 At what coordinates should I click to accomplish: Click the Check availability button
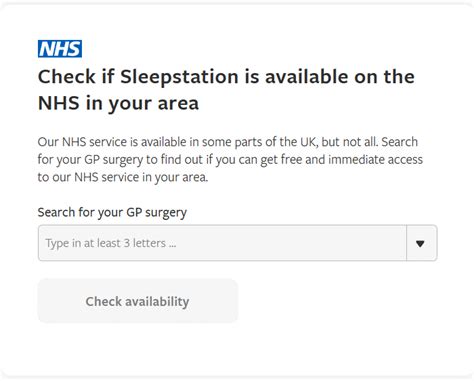pos(138,301)
